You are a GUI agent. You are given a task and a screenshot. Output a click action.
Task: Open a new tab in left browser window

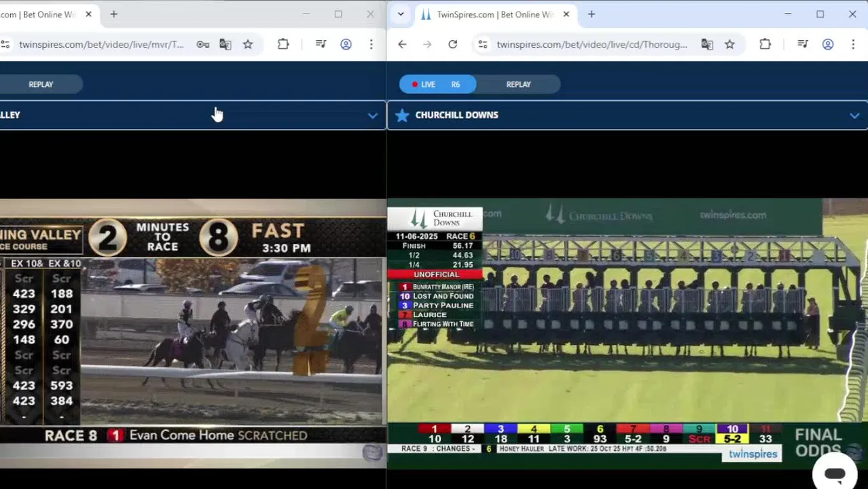coord(113,14)
